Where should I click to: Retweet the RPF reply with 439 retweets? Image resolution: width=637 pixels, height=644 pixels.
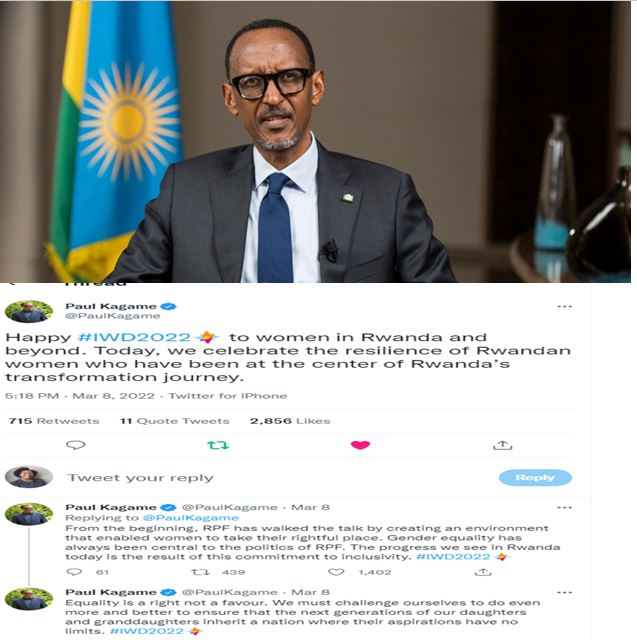point(201,572)
